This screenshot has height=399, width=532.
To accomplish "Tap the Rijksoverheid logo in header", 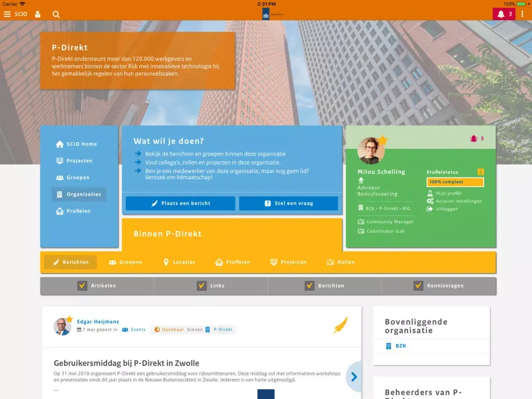I will [x=266, y=14].
